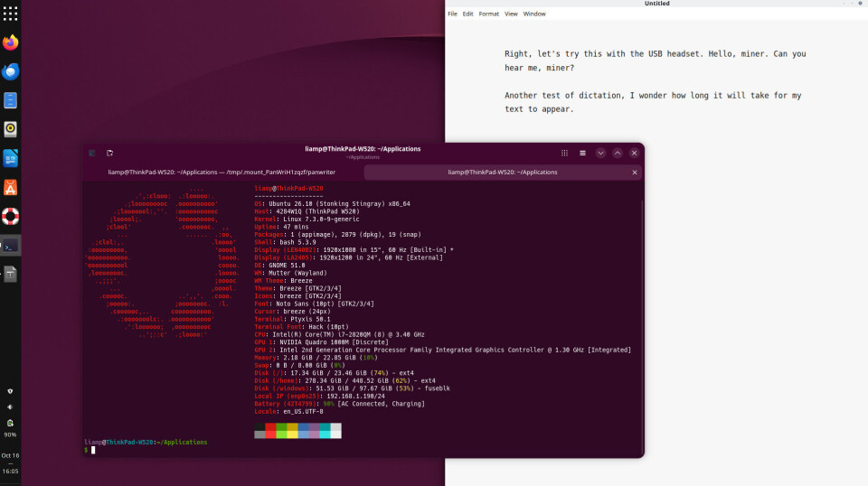868x486 pixels.
Task: Maximize the terminal window with the up chevron
Action: click(618, 154)
